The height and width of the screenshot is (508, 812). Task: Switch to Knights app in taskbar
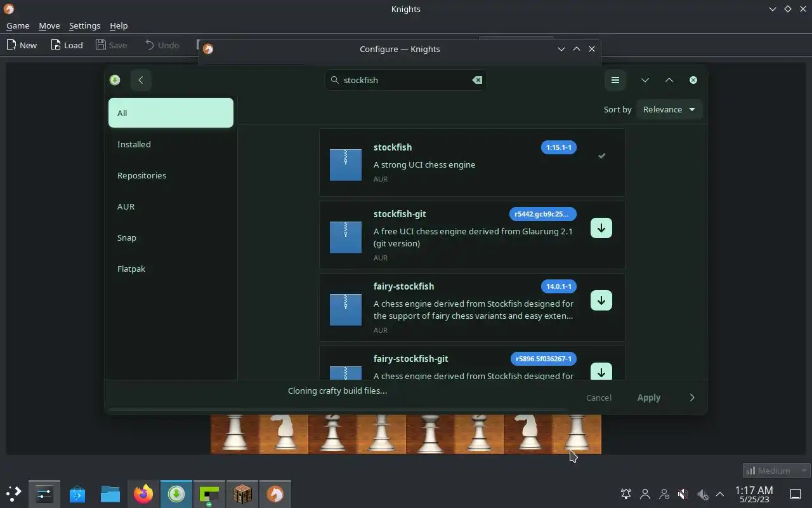click(275, 493)
